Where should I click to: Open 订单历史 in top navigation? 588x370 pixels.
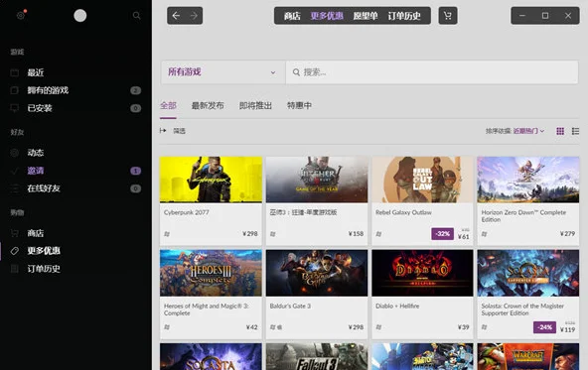click(x=404, y=16)
